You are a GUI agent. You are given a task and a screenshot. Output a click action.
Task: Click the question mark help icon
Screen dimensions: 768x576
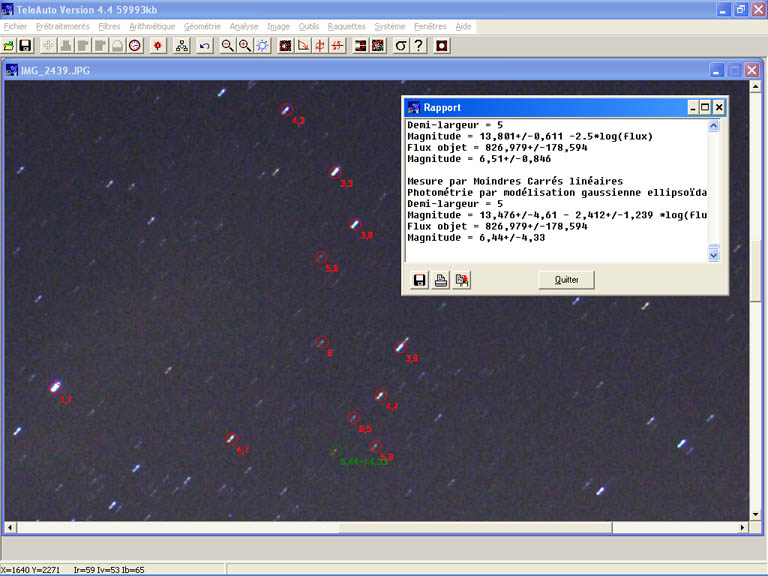click(418, 46)
